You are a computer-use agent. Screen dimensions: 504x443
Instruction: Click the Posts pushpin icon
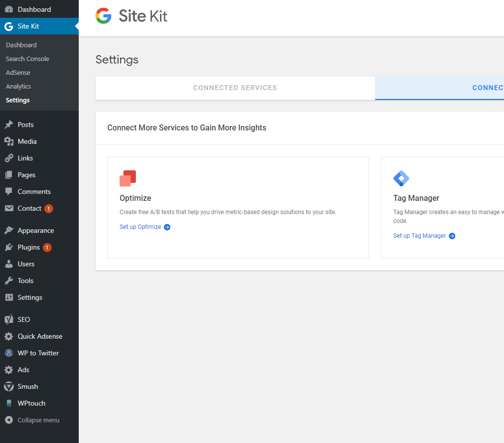click(x=9, y=125)
